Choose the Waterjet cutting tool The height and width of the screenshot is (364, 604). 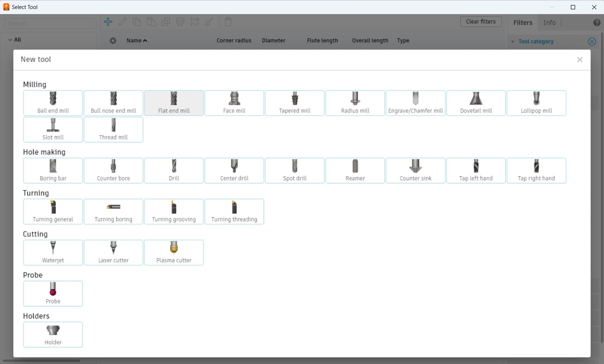(53, 253)
